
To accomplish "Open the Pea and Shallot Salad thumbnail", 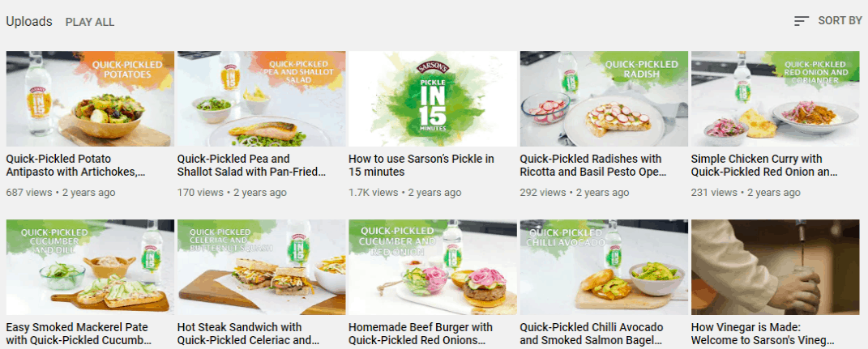I will [x=261, y=99].
